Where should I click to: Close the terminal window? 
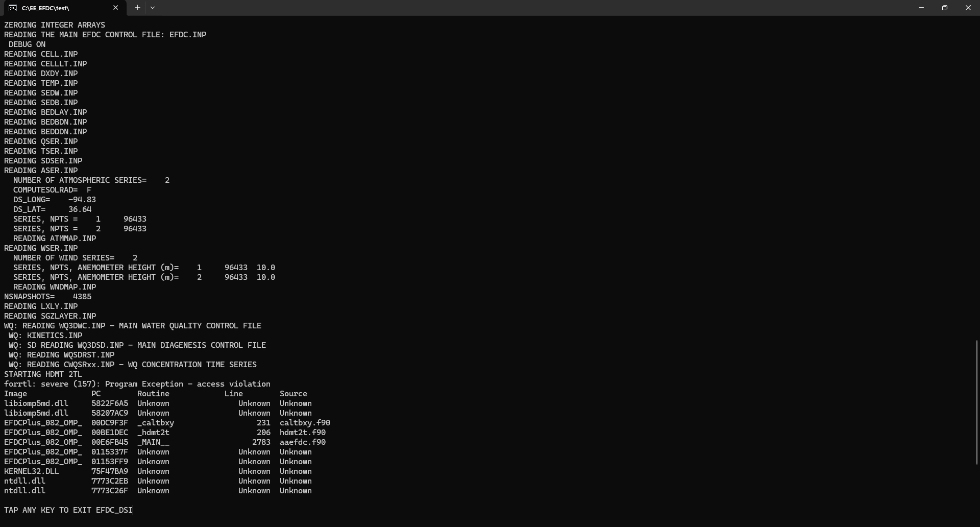tap(968, 8)
